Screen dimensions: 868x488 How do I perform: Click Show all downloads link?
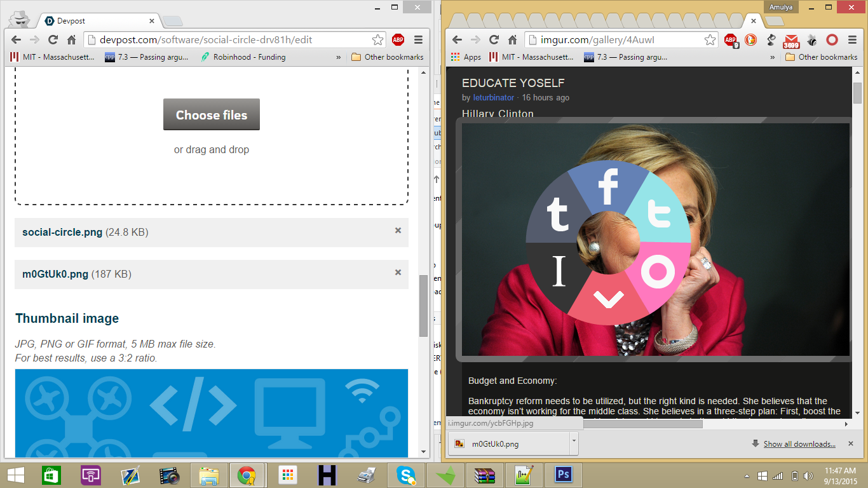point(799,444)
